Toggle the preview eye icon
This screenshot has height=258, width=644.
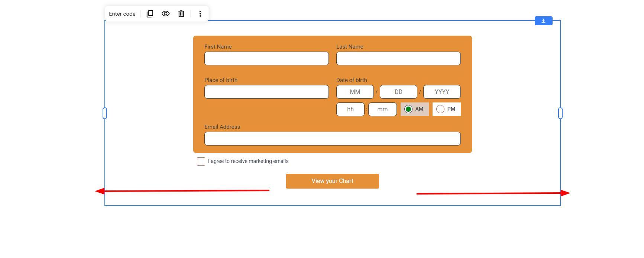coord(166,14)
